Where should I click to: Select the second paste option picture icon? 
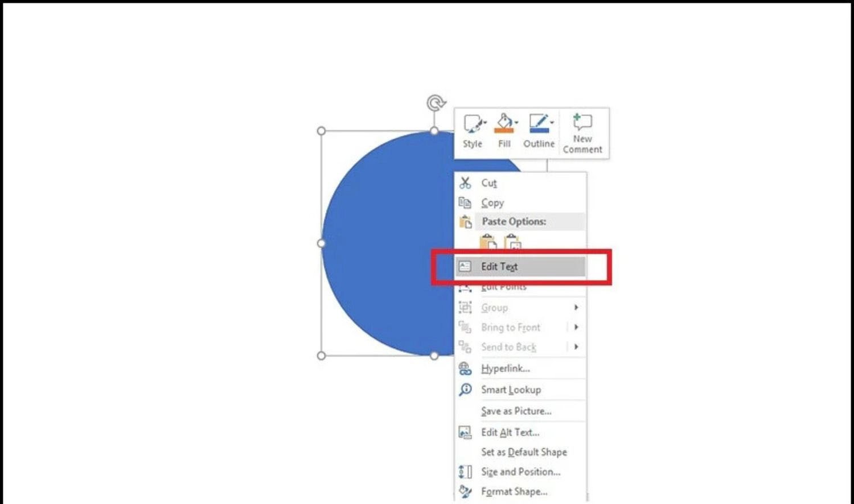(x=513, y=243)
